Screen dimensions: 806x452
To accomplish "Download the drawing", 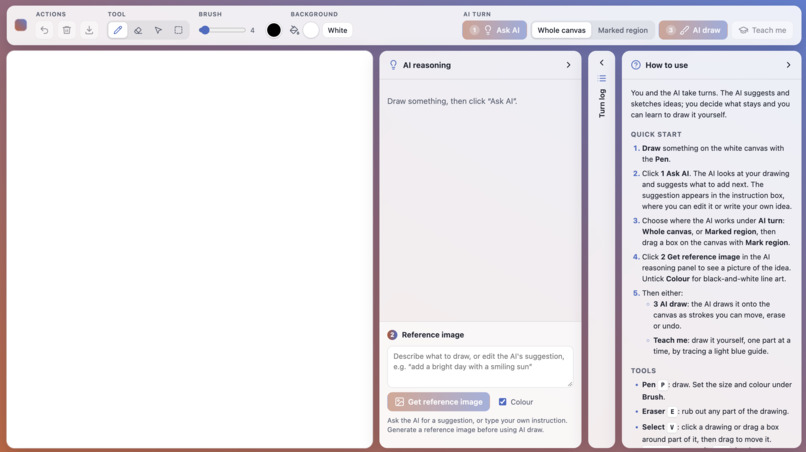I will point(89,30).
